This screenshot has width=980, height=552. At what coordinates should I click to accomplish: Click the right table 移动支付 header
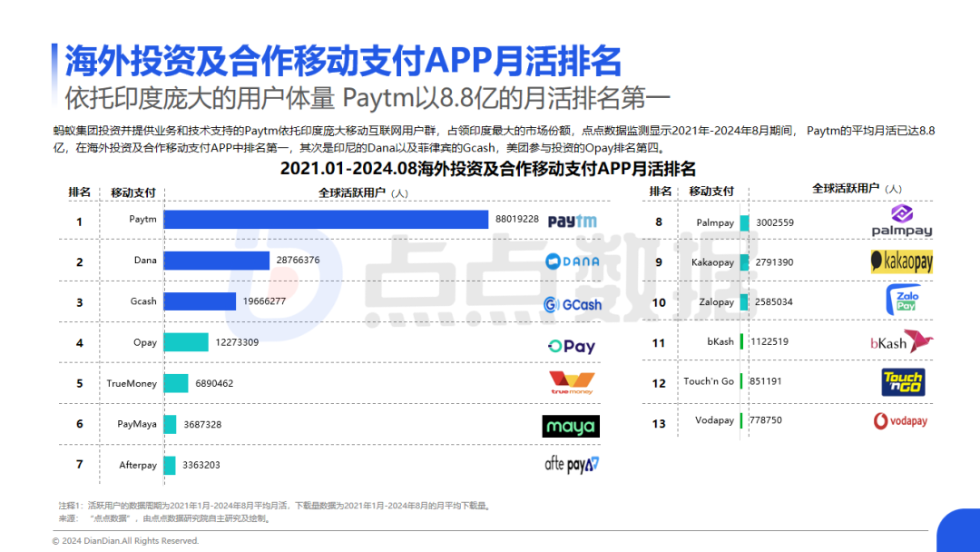711,192
